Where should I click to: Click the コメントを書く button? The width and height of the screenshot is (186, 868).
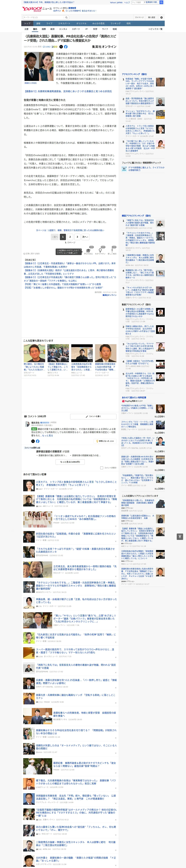(93, 416)
